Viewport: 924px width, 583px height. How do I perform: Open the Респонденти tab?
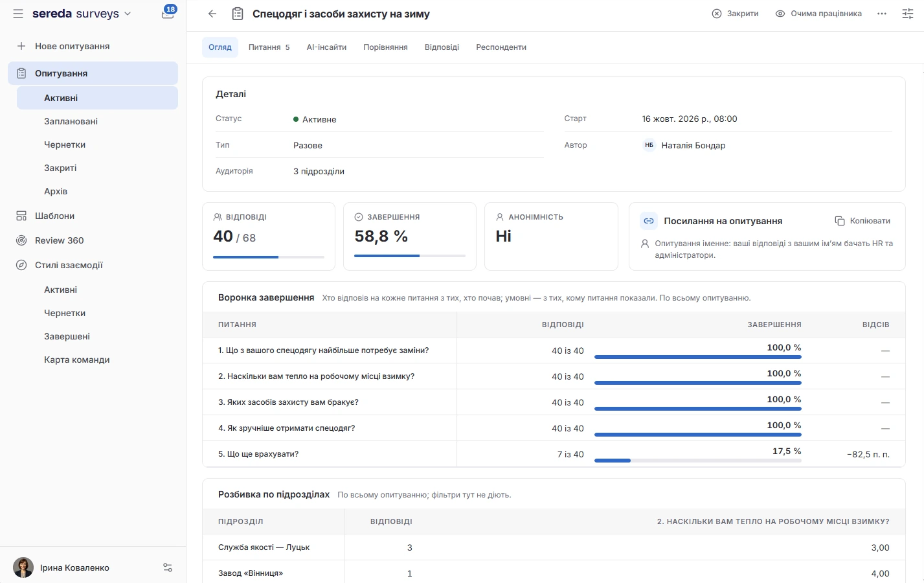(501, 47)
